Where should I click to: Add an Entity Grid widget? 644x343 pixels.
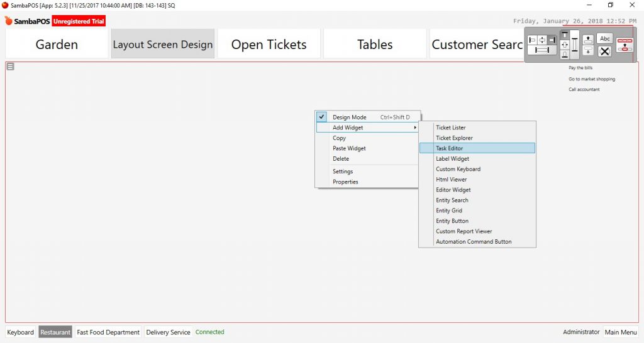point(477,210)
